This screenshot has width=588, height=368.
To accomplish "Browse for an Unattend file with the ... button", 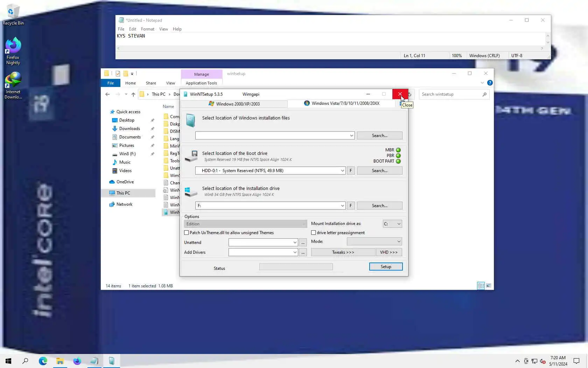I will (303, 243).
